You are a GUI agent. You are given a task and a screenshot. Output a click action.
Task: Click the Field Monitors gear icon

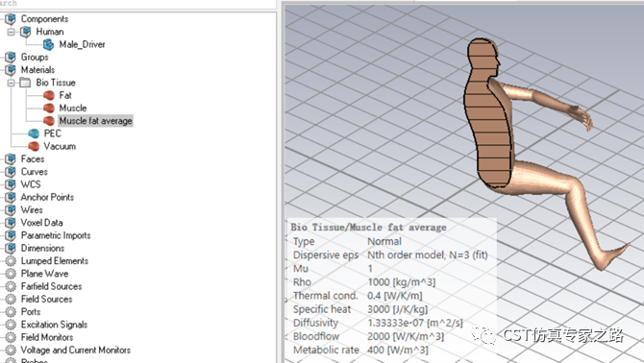click(11, 337)
